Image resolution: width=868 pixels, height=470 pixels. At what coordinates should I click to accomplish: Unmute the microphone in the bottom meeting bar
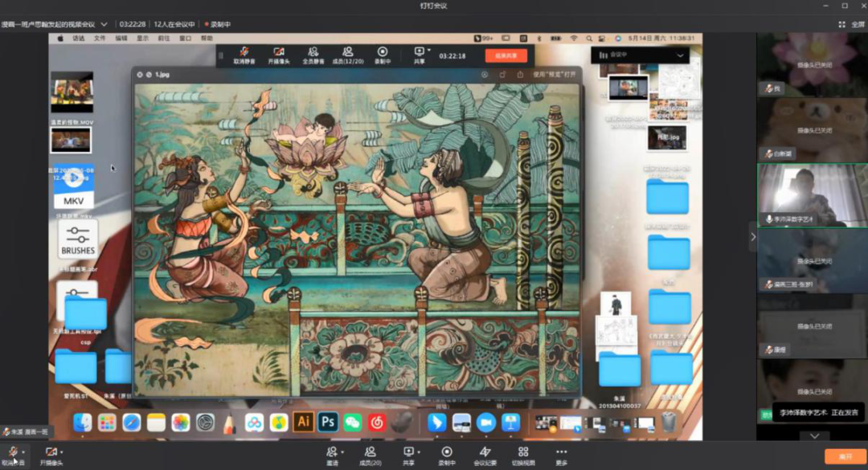point(12,455)
